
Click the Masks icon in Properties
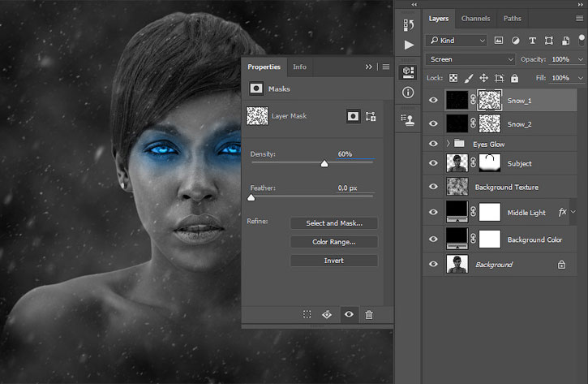[256, 88]
